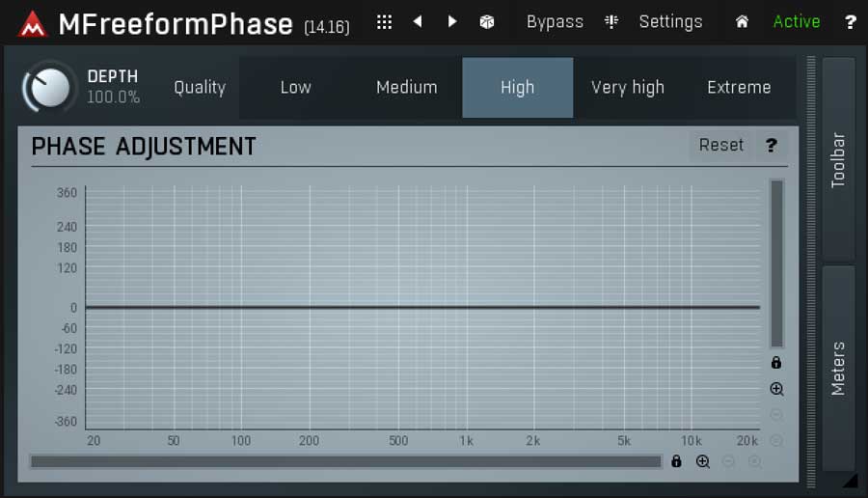
Task: Click the icon left of Settings
Action: coord(611,21)
